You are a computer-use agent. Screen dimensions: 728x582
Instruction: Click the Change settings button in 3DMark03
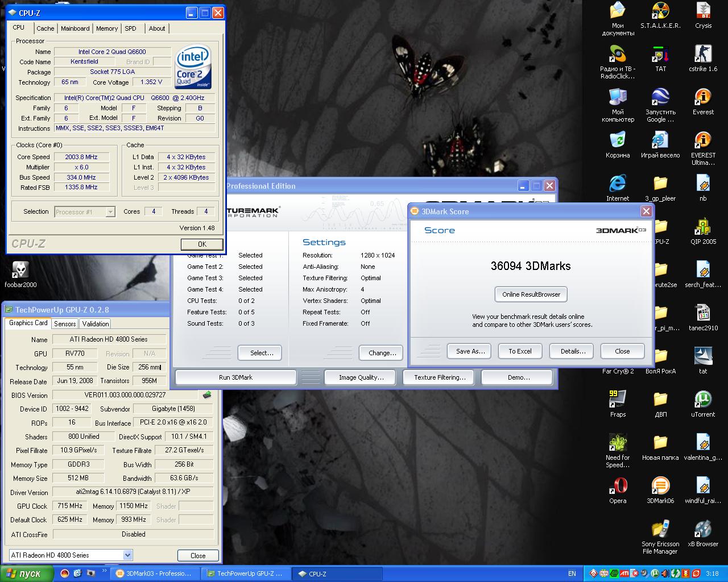point(382,353)
